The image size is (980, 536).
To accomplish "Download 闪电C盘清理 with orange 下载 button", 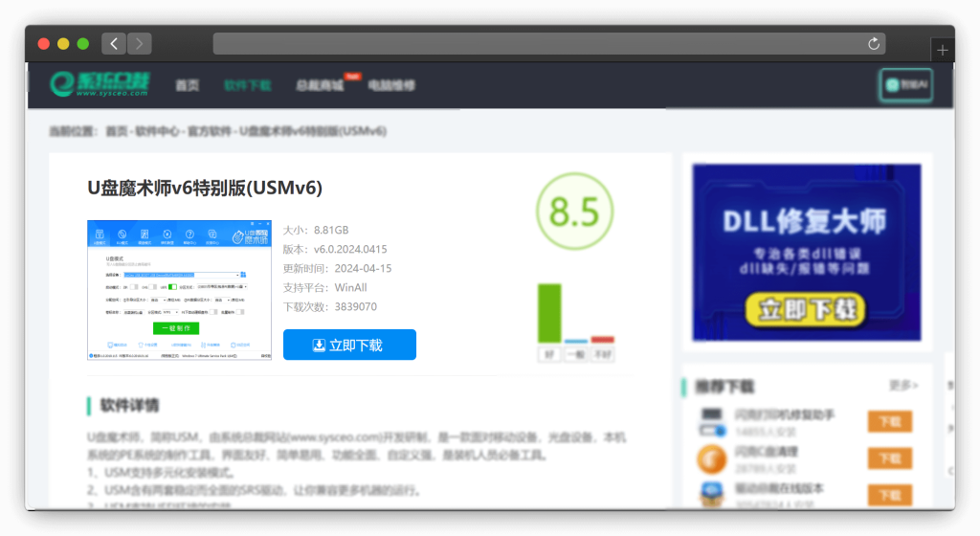I will [890, 458].
